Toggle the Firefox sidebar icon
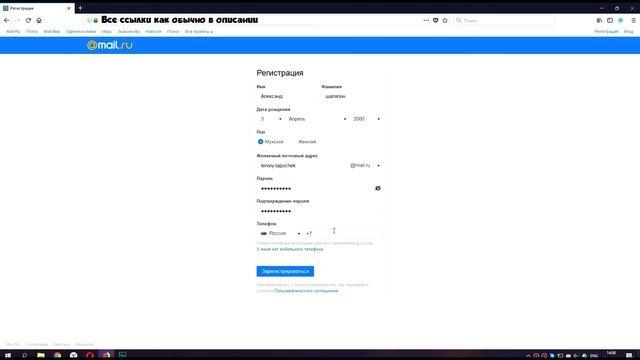Image resolution: width=640 pixels, height=360 pixels. [x=610, y=20]
